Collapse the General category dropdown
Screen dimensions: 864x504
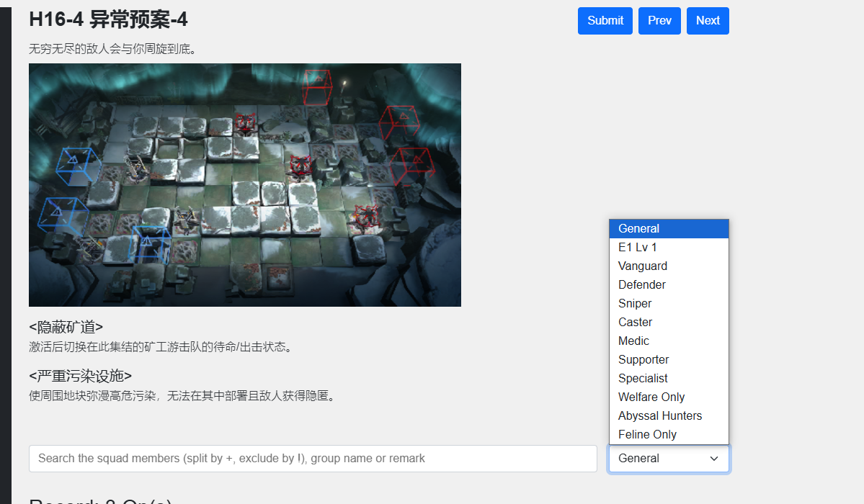(x=669, y=459)
